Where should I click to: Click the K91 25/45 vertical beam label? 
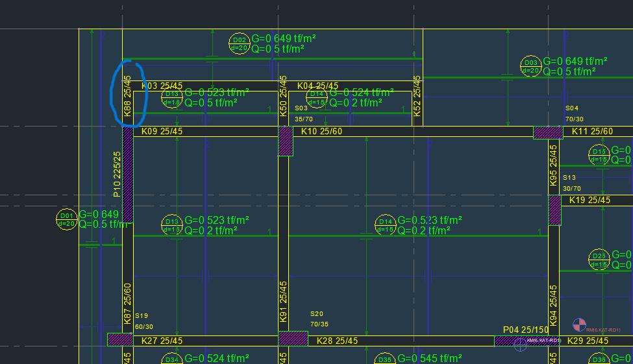(x=283, y=302)
